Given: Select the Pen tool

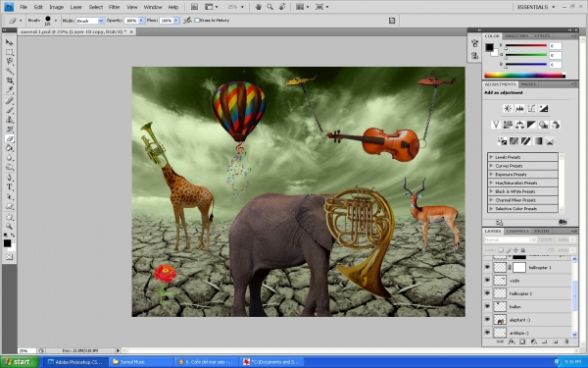Looking at the screenshot, I should (9, 178).
